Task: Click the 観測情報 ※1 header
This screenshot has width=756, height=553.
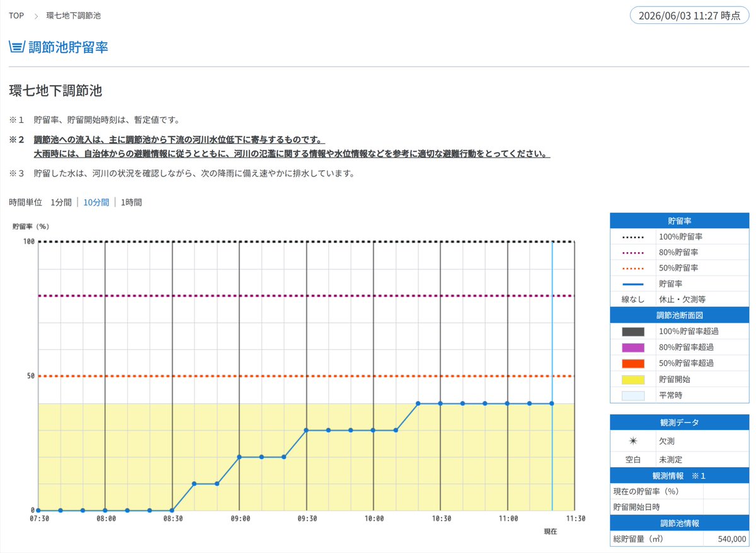Action: click(680, 476)
